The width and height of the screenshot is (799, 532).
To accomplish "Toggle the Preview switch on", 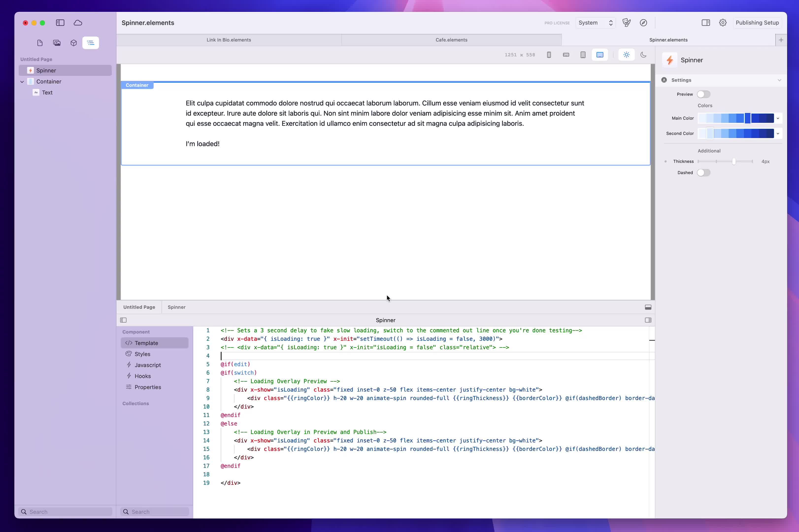I will [703, 94].
